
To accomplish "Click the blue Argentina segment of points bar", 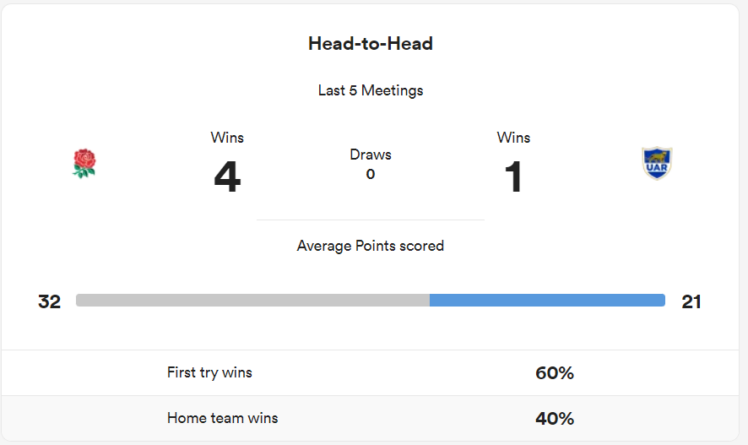I will click(x=547, y=300).
